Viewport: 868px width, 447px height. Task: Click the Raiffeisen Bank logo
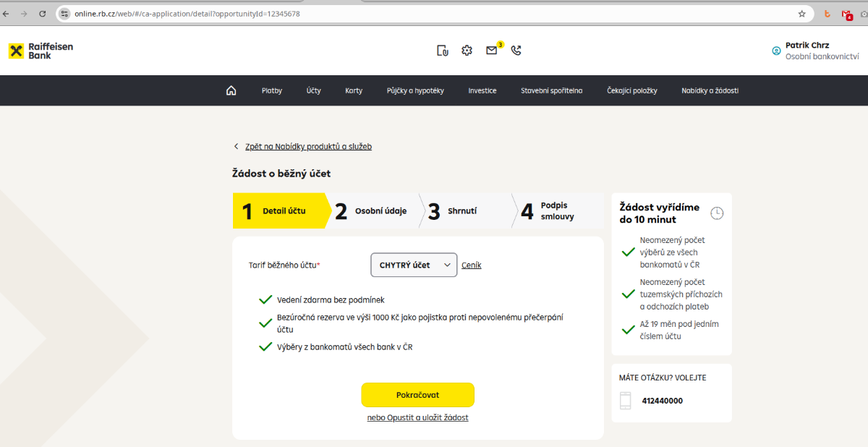41,51
